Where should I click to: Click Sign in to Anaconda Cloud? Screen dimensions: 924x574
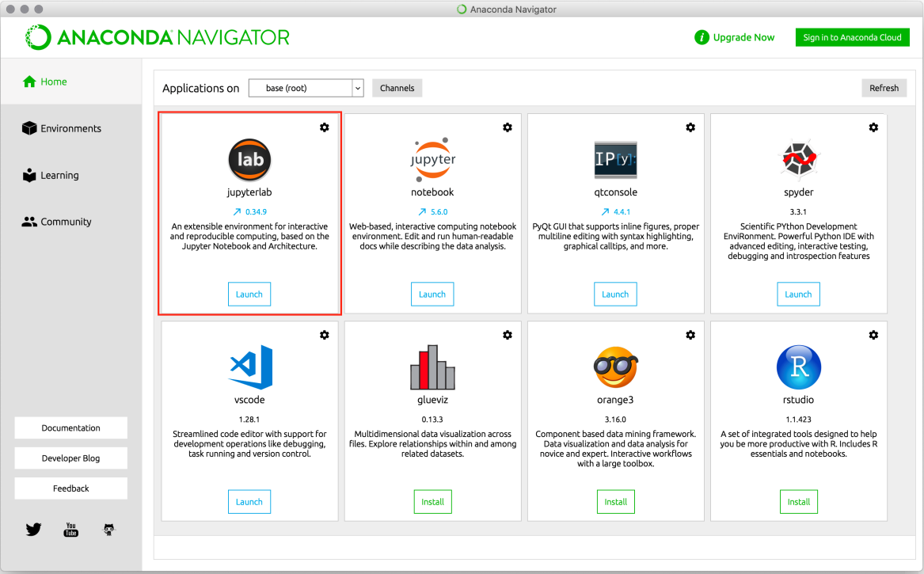pyautogui.click(x=852, y=37)
